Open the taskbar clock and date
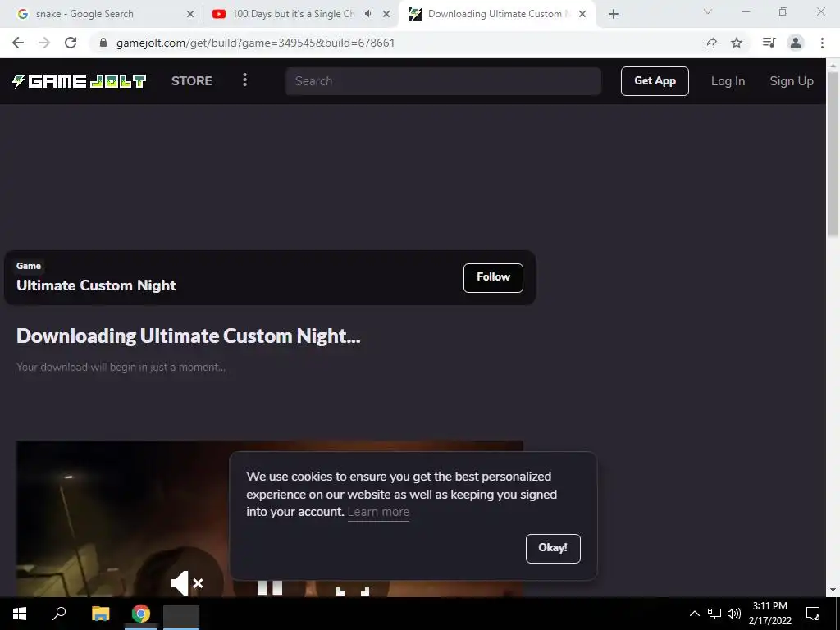840x630 pixels. pos(769,614)
